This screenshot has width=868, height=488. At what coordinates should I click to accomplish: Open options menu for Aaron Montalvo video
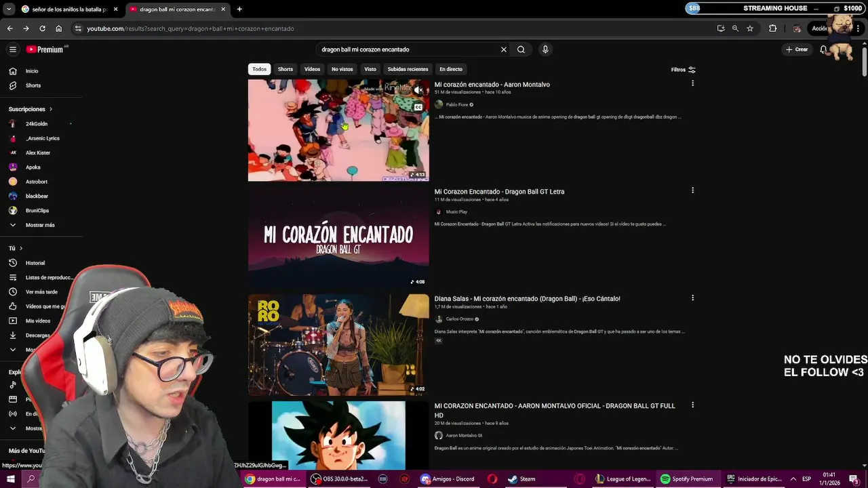[692, 83]
